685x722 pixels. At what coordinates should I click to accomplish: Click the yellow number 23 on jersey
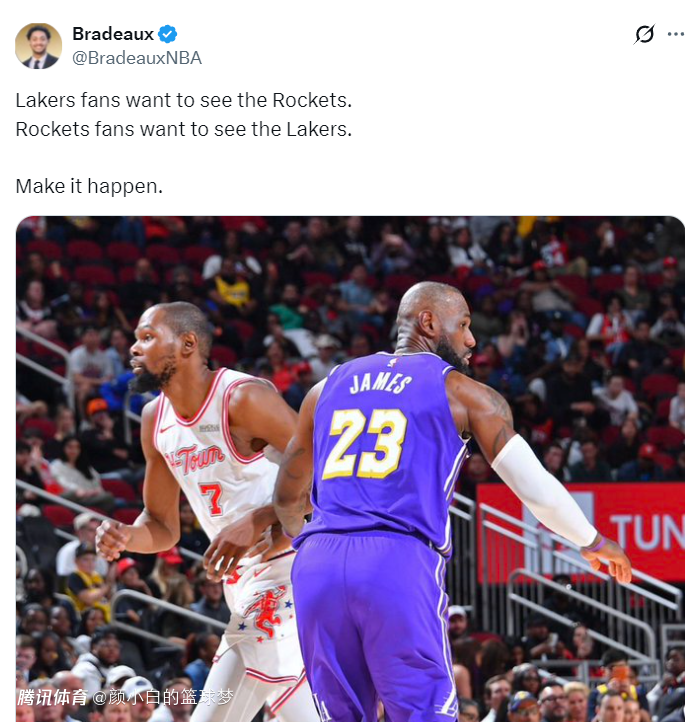click(x=365, y=444)
